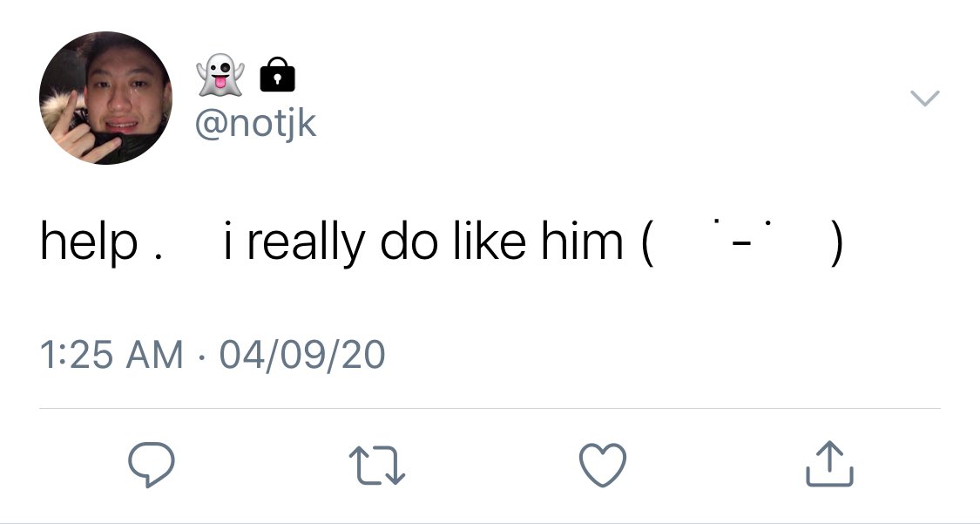
Task: Click the dot separator between time and date
Action: click(x=200, y=357)
